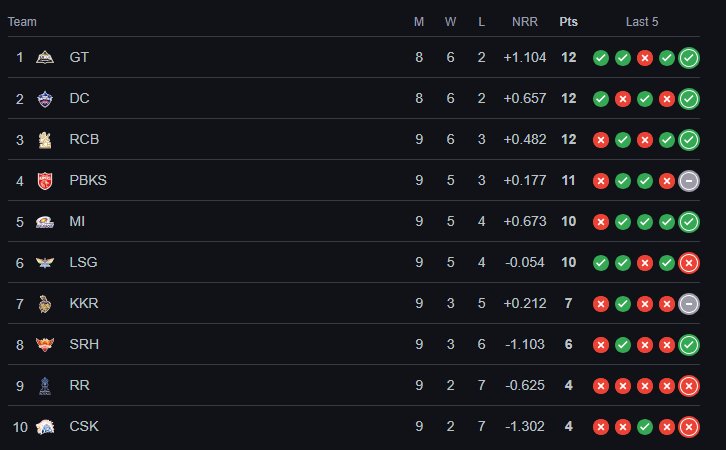Viewport: 726px width, 450px height.
Task: Click the RR team logo icon
Action: point(45,386)
